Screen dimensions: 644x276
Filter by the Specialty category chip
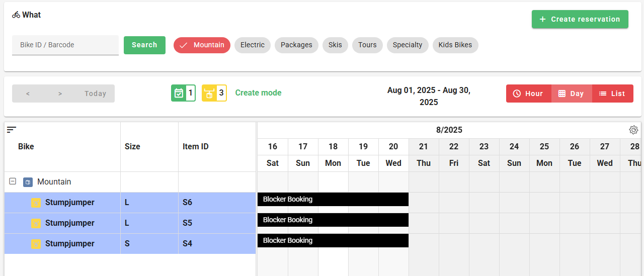click(x=408, y=45)
